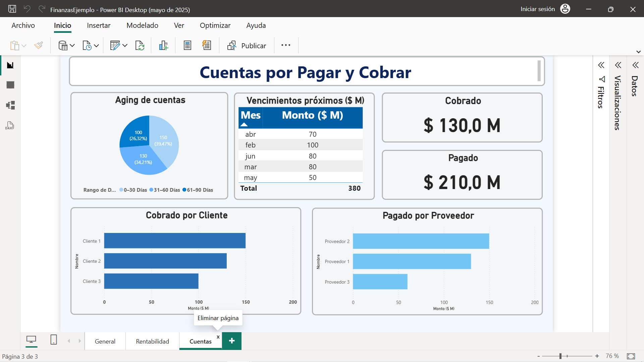Click the Filtros funnel icon
Image resolution: width=644 pixels, height=362 pixels.
(602, 79)
